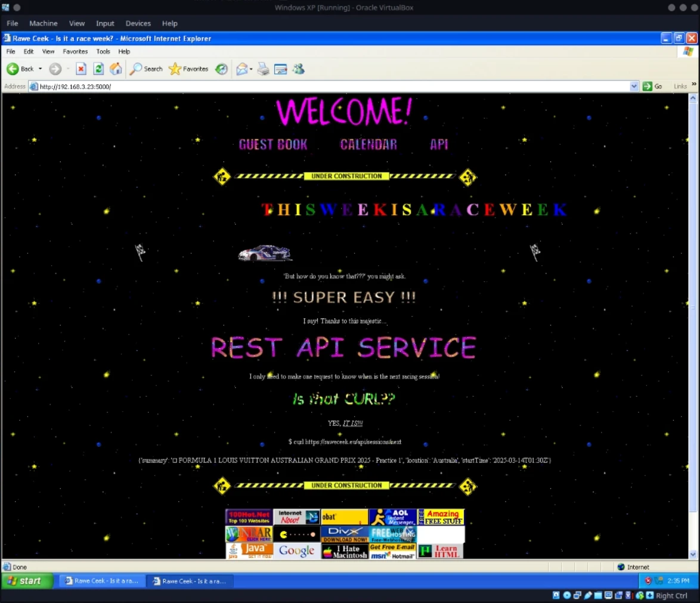The height and width of the screenshot is (603, 700).
Task: Expand the Mail button dropdown arrow
Action: [x=251, y=69]
